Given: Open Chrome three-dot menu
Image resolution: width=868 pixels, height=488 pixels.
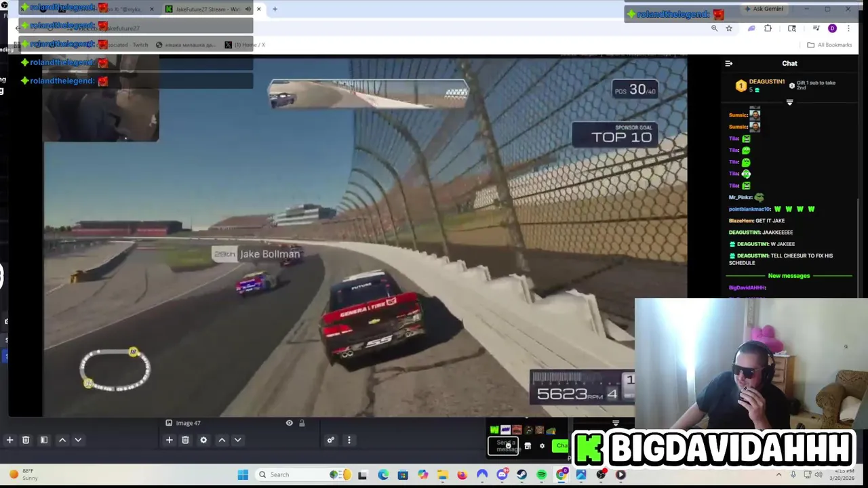Looking at the screenshot, I should coord(848,28).
